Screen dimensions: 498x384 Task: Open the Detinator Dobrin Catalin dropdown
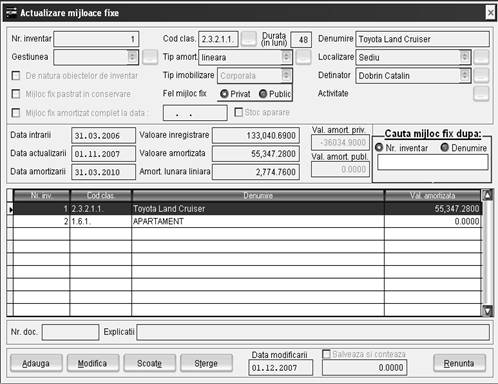(464, 75)
